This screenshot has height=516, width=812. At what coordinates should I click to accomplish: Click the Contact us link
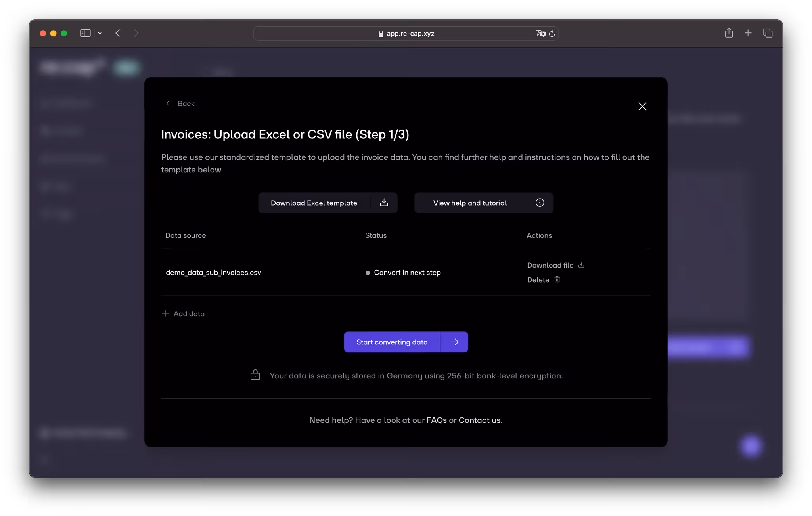point(479,420)
